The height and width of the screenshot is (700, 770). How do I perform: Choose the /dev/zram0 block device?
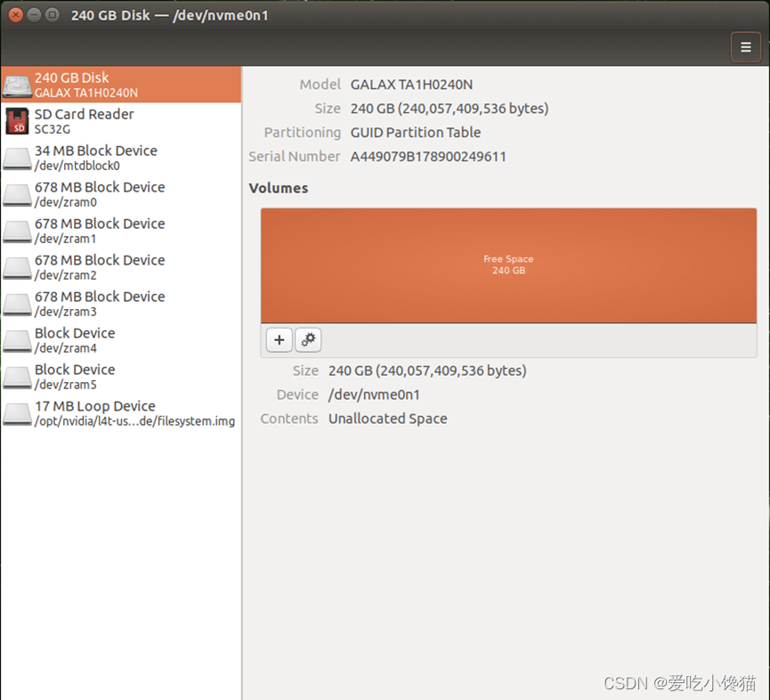121,194
